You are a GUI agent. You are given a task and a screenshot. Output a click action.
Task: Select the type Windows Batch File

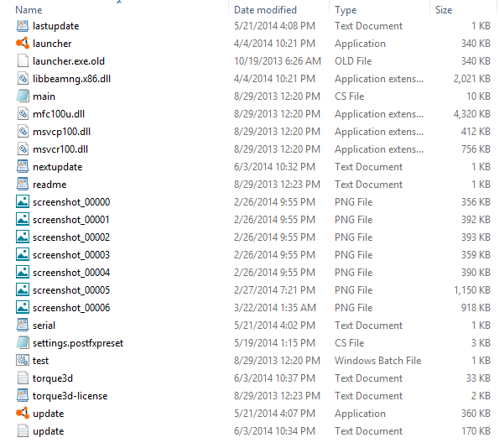[x=377, y=361]
